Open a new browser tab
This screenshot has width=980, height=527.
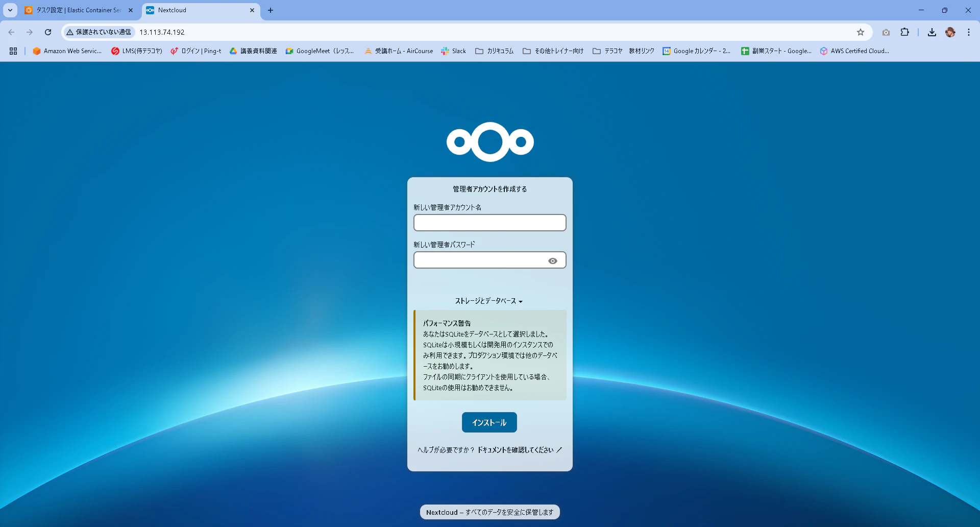tap(271, 10)
